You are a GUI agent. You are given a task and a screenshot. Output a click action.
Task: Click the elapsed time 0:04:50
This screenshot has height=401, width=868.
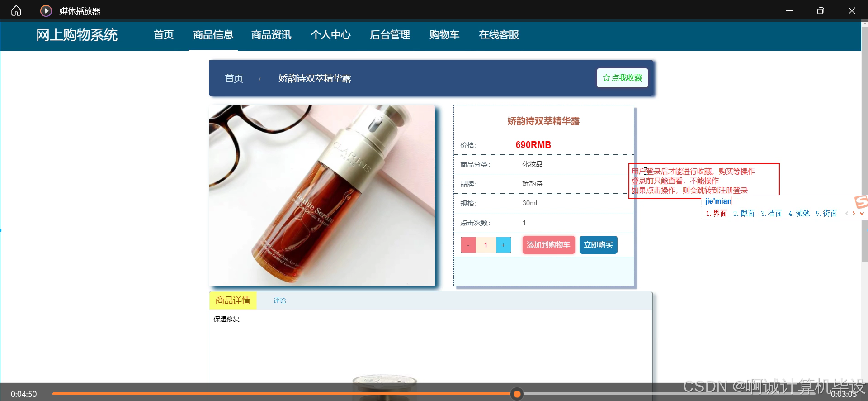[24, 394]
